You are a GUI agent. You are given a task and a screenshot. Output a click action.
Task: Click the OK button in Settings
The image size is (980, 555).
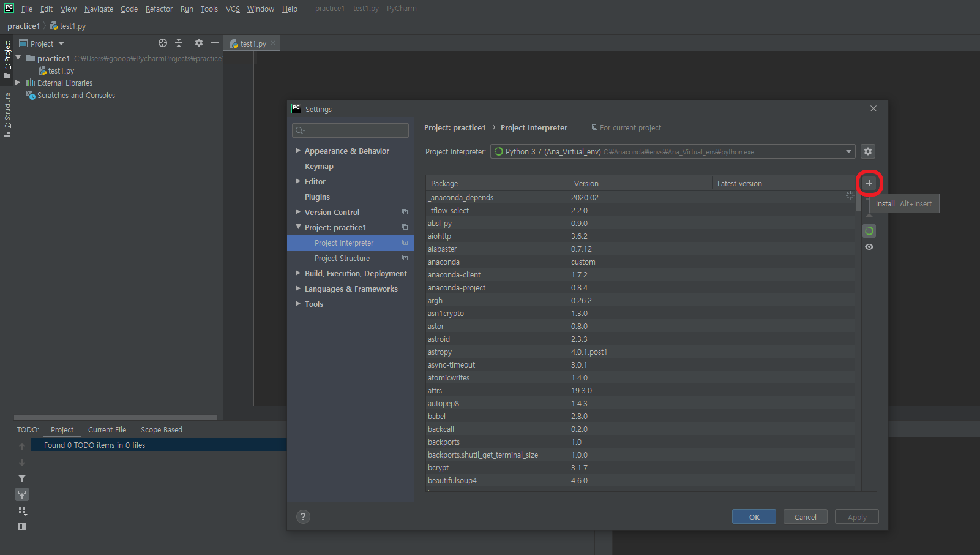754,517
